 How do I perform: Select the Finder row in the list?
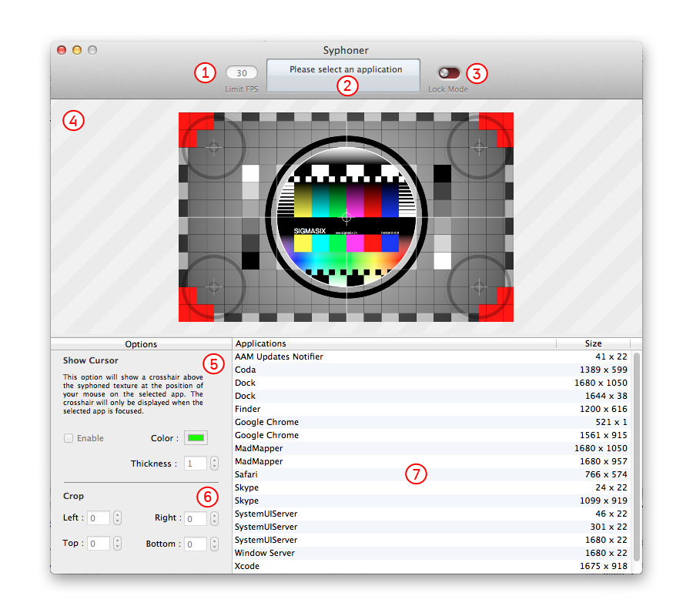248,409
